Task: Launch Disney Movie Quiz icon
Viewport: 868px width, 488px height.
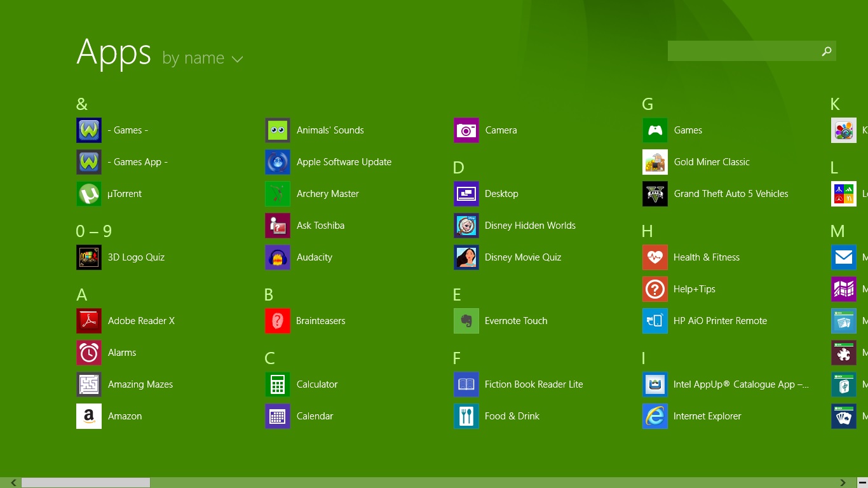Action: point(466,257)
